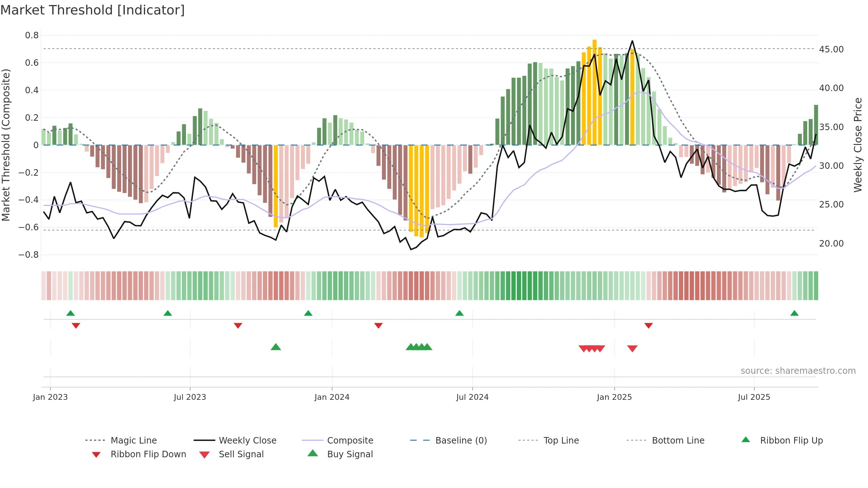Toggle the Weekly Close legend entry
The height and width of the screenshot is (488, 868).
click(235, 440)
